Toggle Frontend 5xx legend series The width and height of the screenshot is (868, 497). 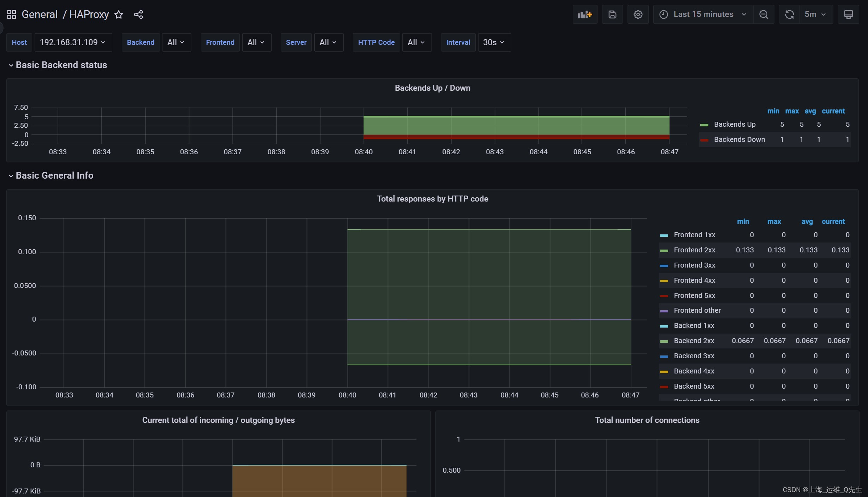694,295
